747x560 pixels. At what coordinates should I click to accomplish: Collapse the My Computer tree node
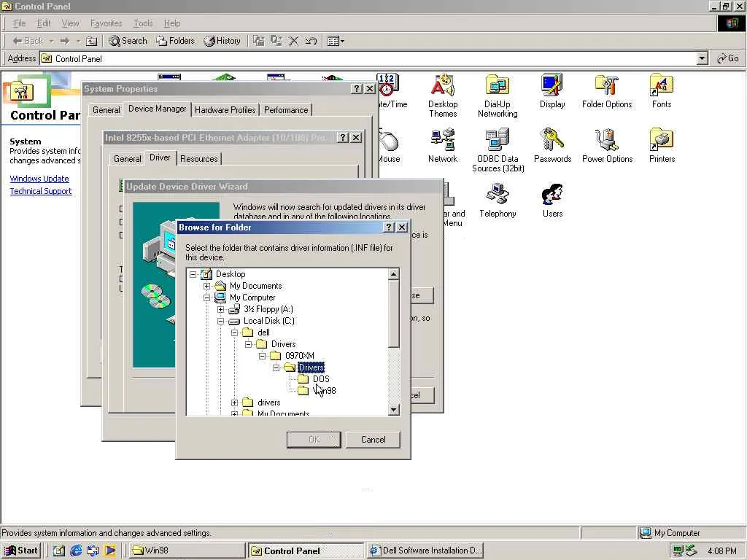click(x=206, y=297)
